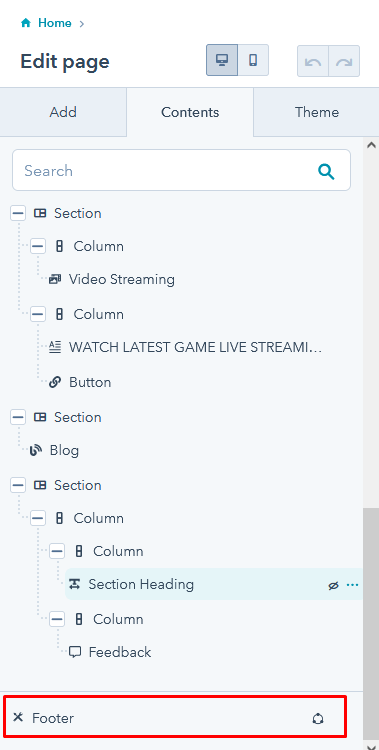The width and height of the screenshot is (379, 750).
Task: Click the first Section label
Action: 78,213
